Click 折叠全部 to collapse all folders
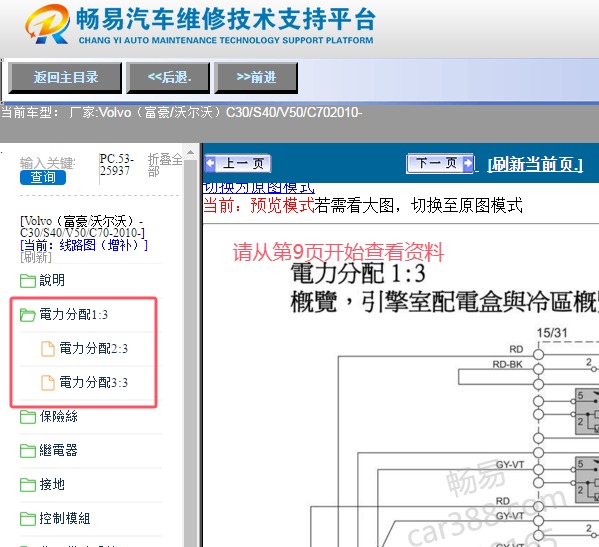 pyautogui.click(x=165, y=165)
